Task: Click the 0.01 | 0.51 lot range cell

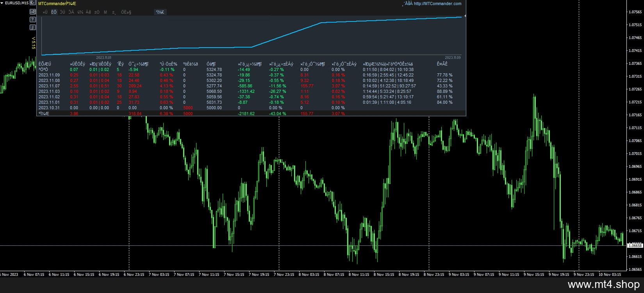Action: [99, 86]
